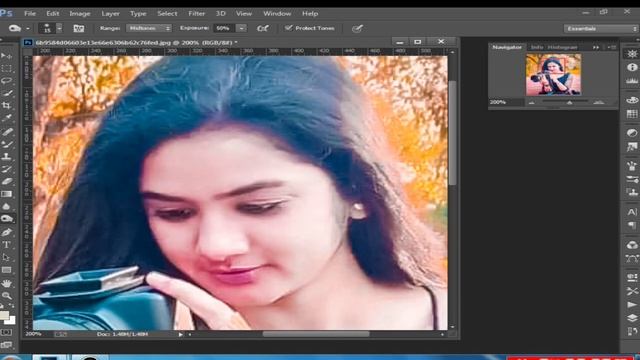Select the Rectangle shape tool

tap(6, 270)
